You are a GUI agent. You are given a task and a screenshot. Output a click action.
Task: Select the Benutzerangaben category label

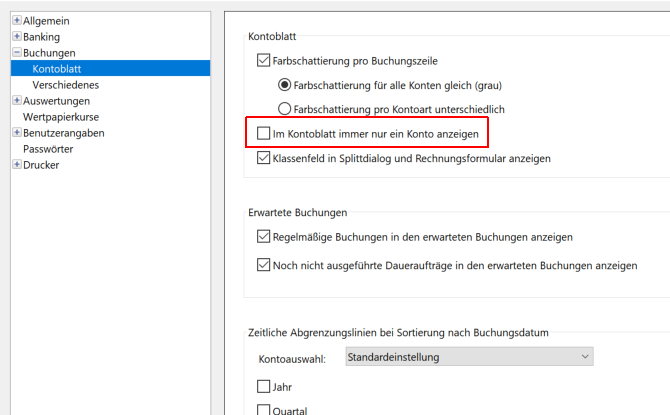64,133
